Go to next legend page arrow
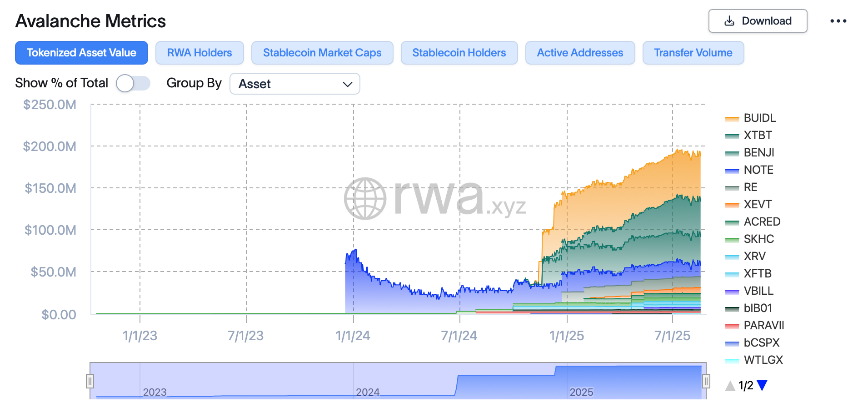 (762, 385)
